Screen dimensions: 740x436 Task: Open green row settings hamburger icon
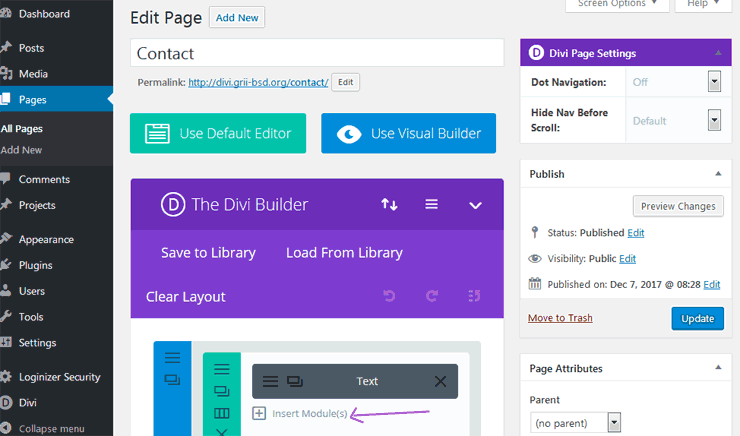click(221, 369)
